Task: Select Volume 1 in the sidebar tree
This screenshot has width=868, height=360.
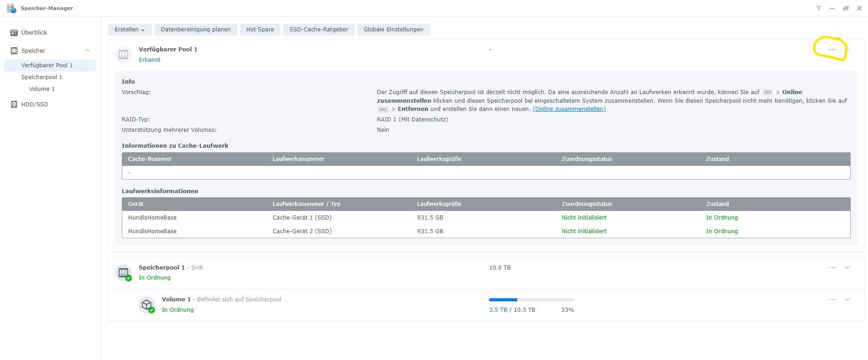Action: coord(41,89)
